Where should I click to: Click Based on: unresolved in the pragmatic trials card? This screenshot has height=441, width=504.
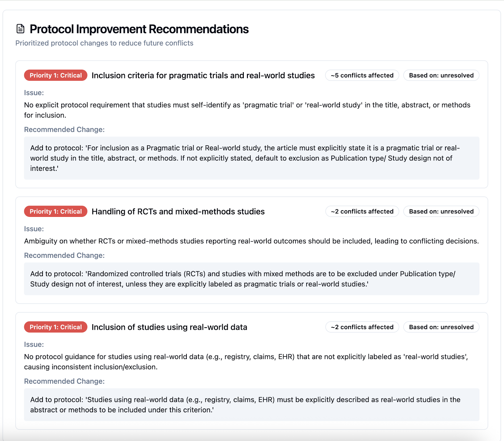pyautogui.click(x=441, y=75)
